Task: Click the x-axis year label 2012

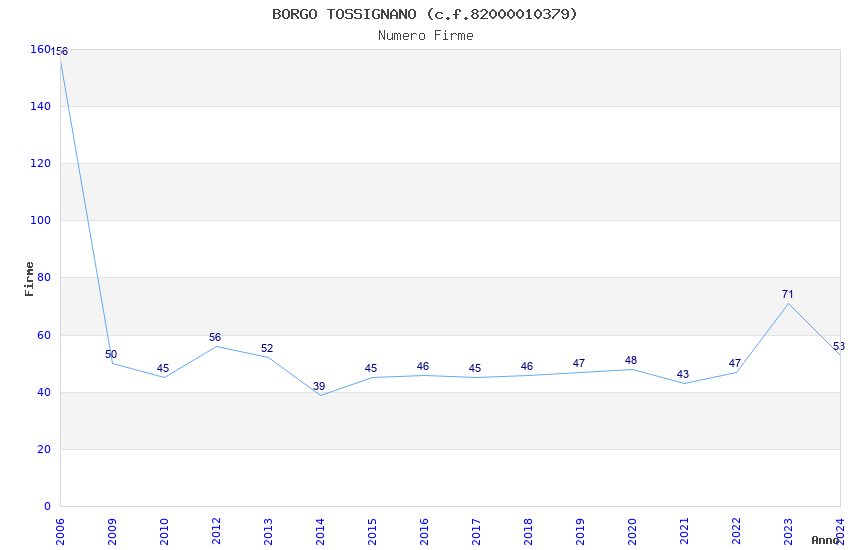Action: pos(216,532)
